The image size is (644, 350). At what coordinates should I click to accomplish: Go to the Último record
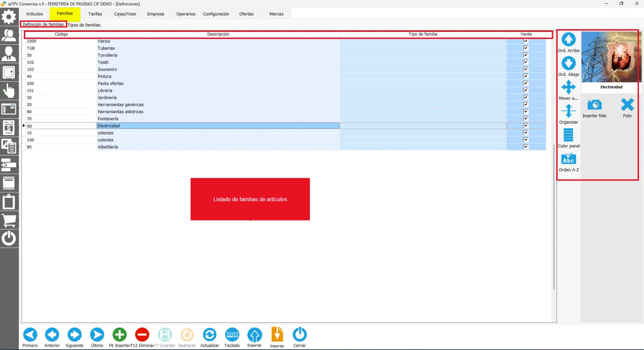coord(97,334)
